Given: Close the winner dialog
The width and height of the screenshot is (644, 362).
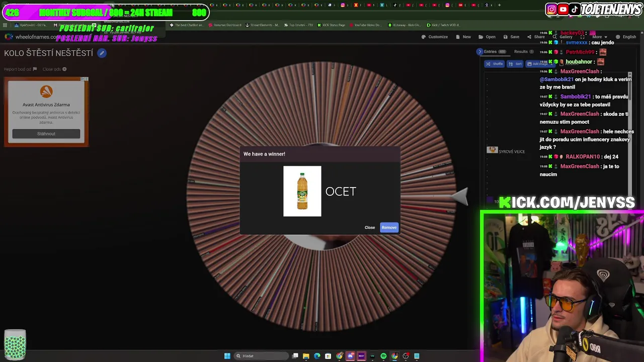Looking at the screenshot, I should click(x=370, y=227).
